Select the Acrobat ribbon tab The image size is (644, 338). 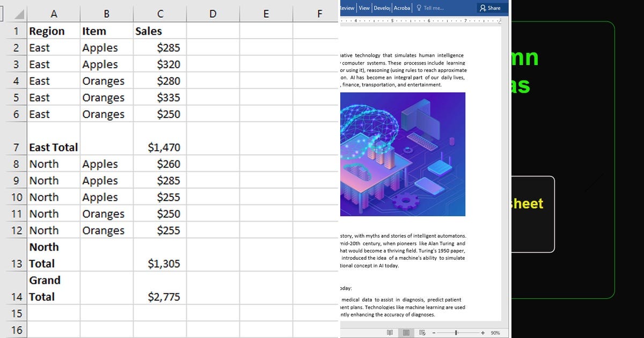(x=401, y=8)
